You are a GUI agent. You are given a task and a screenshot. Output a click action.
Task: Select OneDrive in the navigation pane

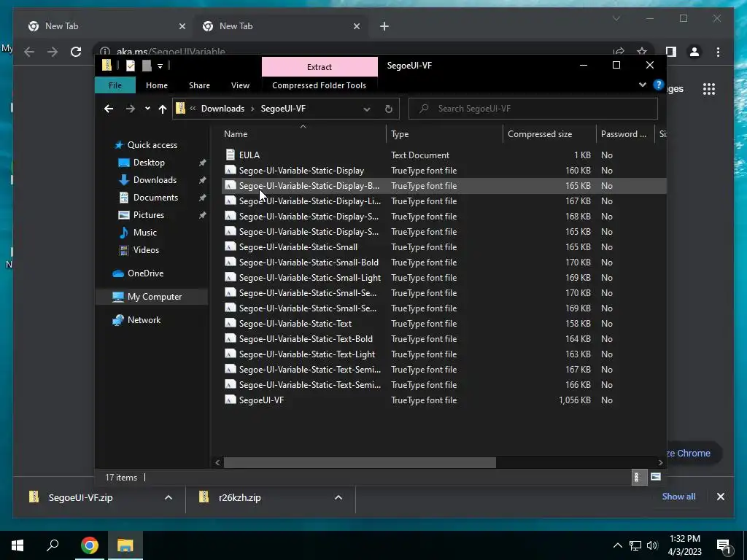[x=145, y=273]
